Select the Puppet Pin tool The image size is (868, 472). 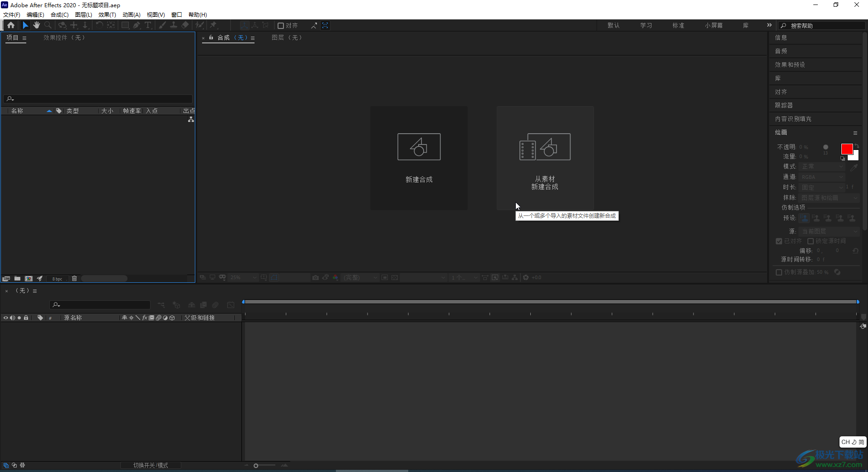point(213,25)
